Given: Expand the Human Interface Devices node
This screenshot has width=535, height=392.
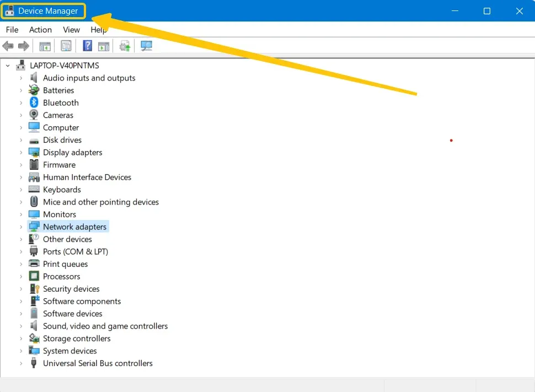Looking at the screenshot, I should (x=21, y=177).
